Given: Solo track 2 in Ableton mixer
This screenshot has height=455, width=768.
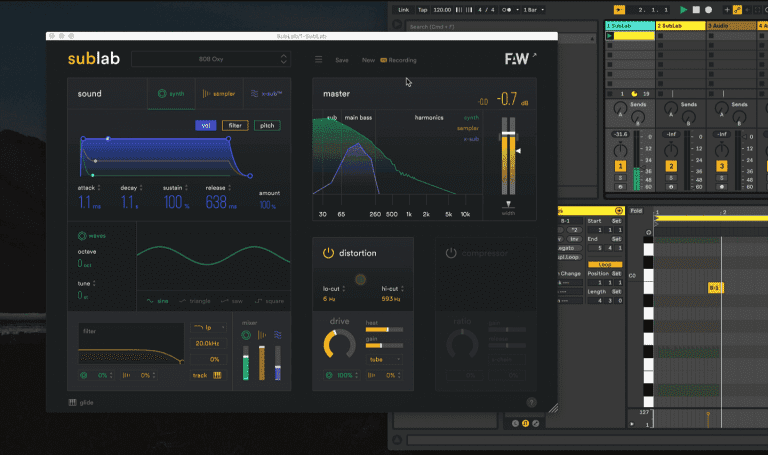Looking at the screenshot, I should click(671, 178).
